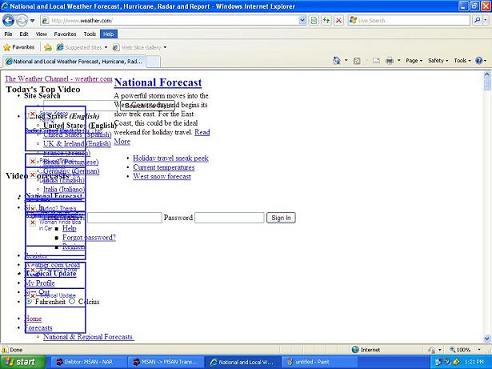
Task: Click the Help question mark icon
Action: tap(479, 61)
